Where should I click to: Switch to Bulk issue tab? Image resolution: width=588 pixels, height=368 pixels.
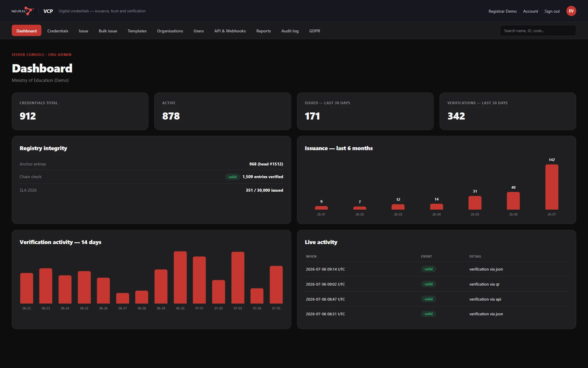108,31
